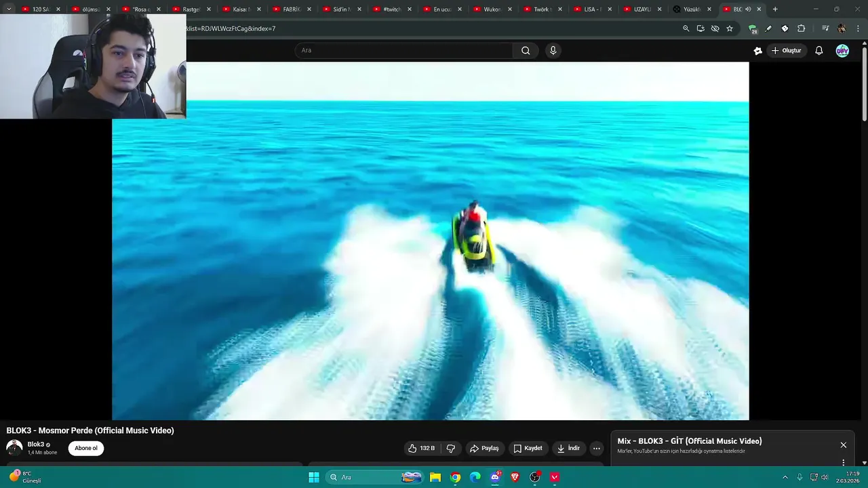Click the crossed-eye tracking icon in address bar

(715, 28)
